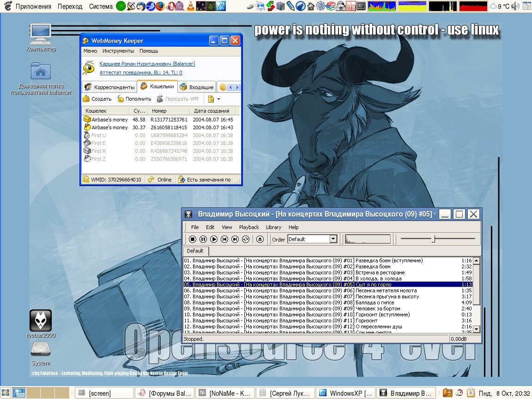Switch to the [screen] taskbar window
Viewport: 532px width, 399px height.
point(104,393)
